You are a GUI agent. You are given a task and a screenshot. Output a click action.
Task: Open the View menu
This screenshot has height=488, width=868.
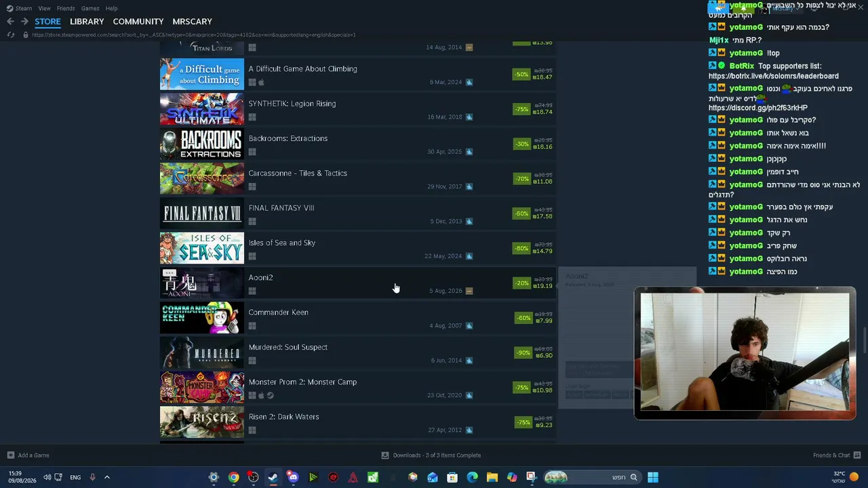pos(44,9)
